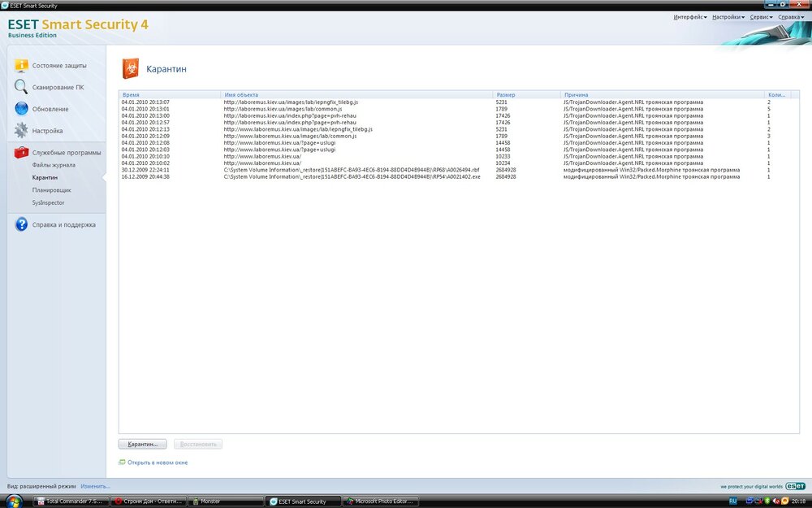Select quarantined file A0026494.rbf row
The image size is (812, 508).
pos(459,170)
